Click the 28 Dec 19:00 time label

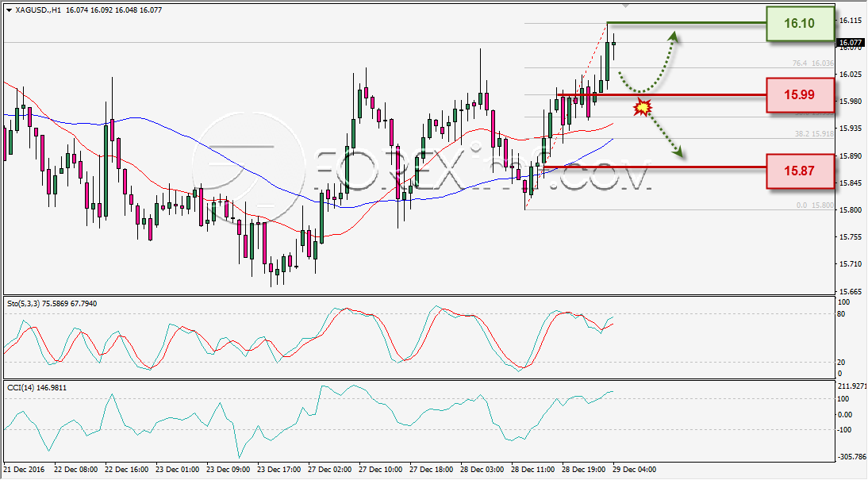pos(584,470)
